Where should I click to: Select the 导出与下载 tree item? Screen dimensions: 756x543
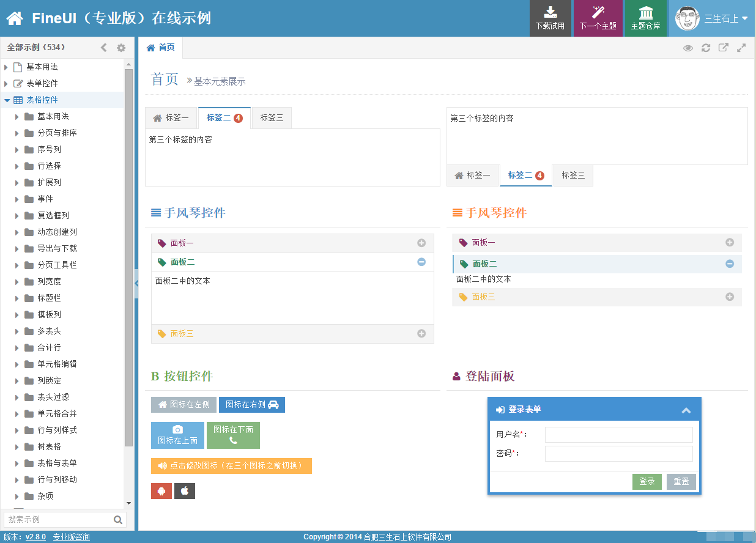coord(62,248)
